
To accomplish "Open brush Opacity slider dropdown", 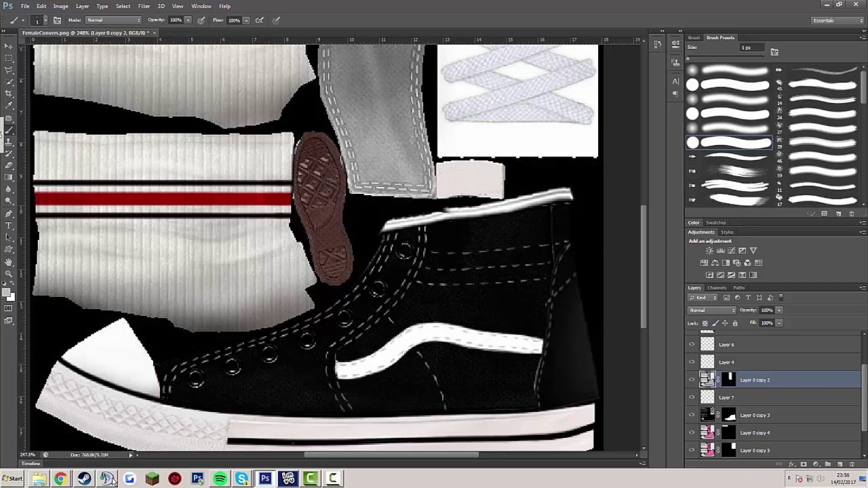I will (x=188, y=20).
